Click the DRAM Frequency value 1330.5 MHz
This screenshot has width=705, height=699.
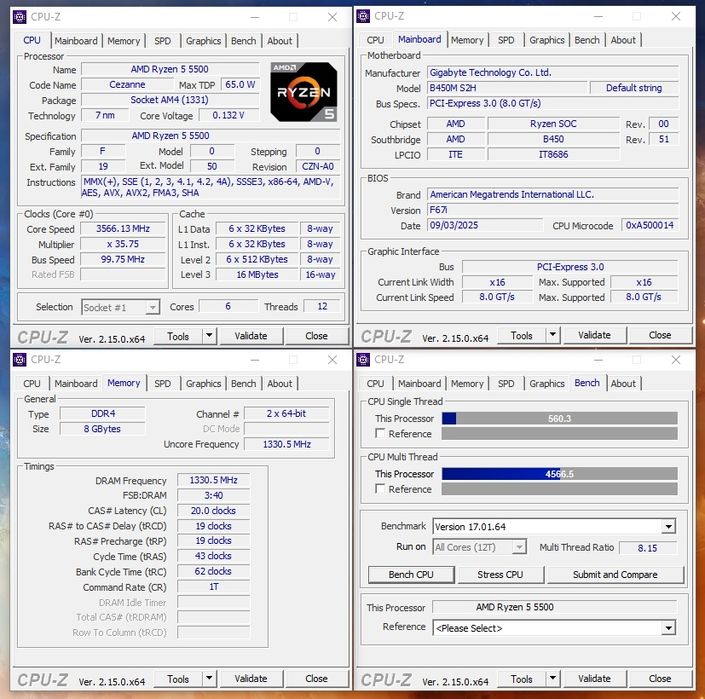click(214, 480)
